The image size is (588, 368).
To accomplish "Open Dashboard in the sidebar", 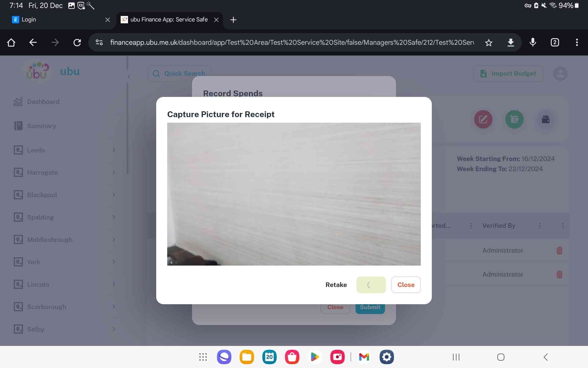I will click(43, 102).
